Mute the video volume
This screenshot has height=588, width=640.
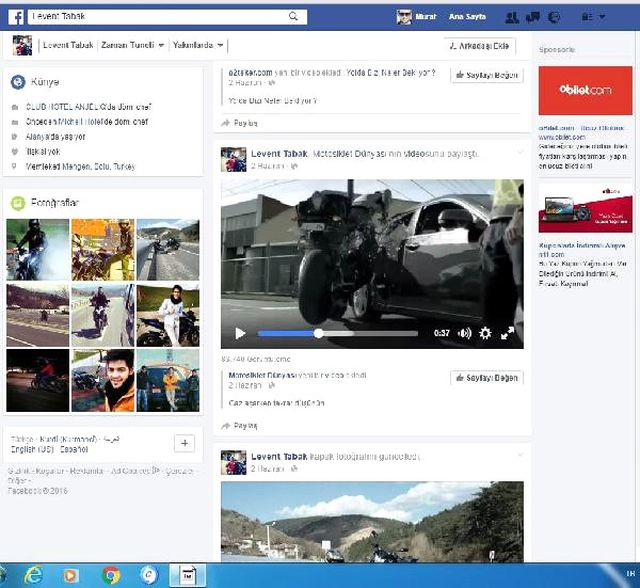465,333
